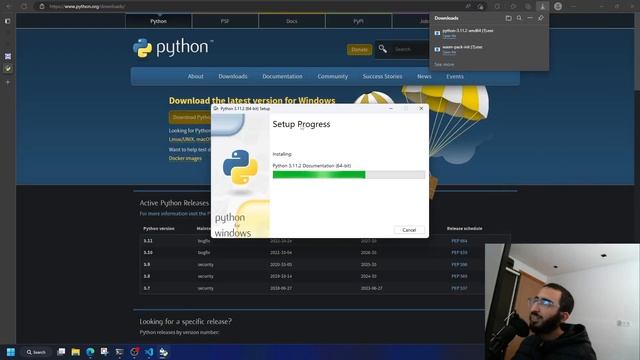Click the site Search input field
The height and width of the screenshot is (360, 640).
click(x=410, y=49)
